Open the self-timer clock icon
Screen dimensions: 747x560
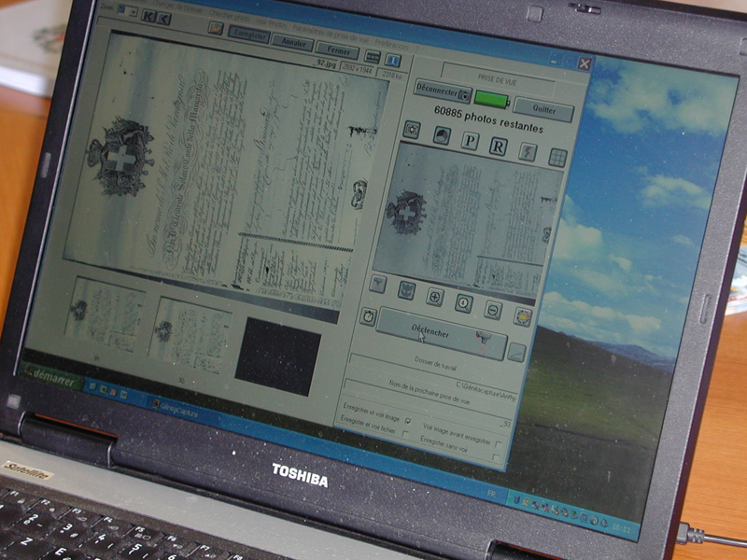369,316
